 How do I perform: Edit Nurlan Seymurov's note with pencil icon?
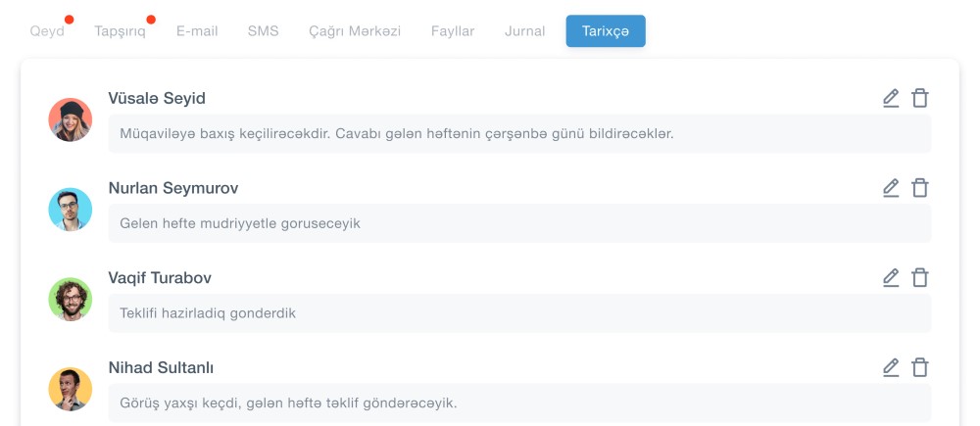pos(890,188)
